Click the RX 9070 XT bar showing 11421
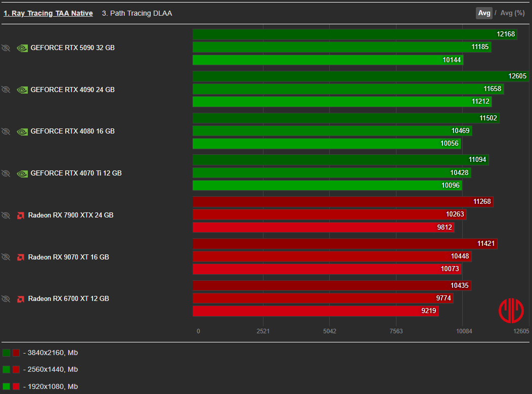 [x=345, y=244]
